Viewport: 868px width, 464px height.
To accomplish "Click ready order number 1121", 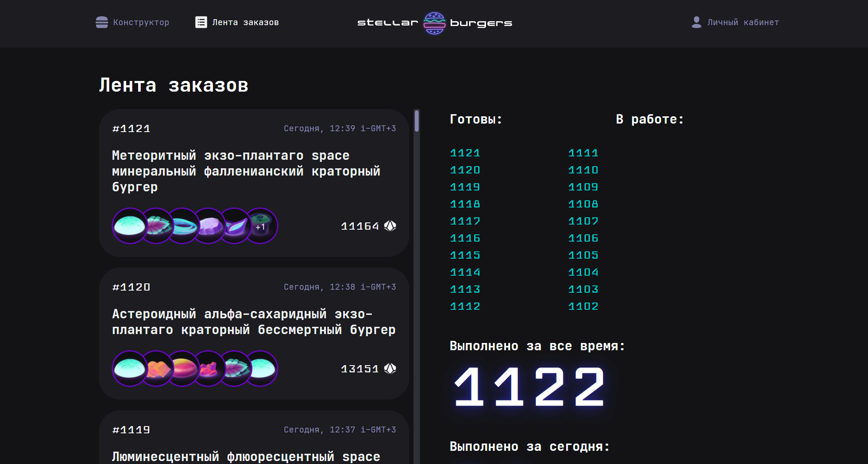I will coord(465,153).
